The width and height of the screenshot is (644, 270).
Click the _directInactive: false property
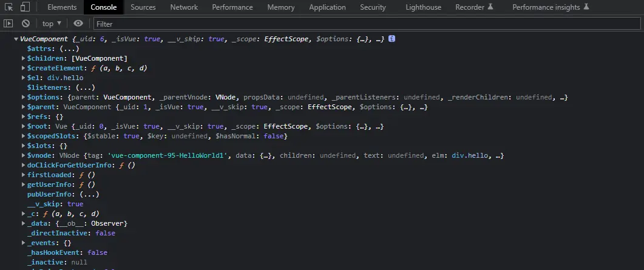[71, 233]
